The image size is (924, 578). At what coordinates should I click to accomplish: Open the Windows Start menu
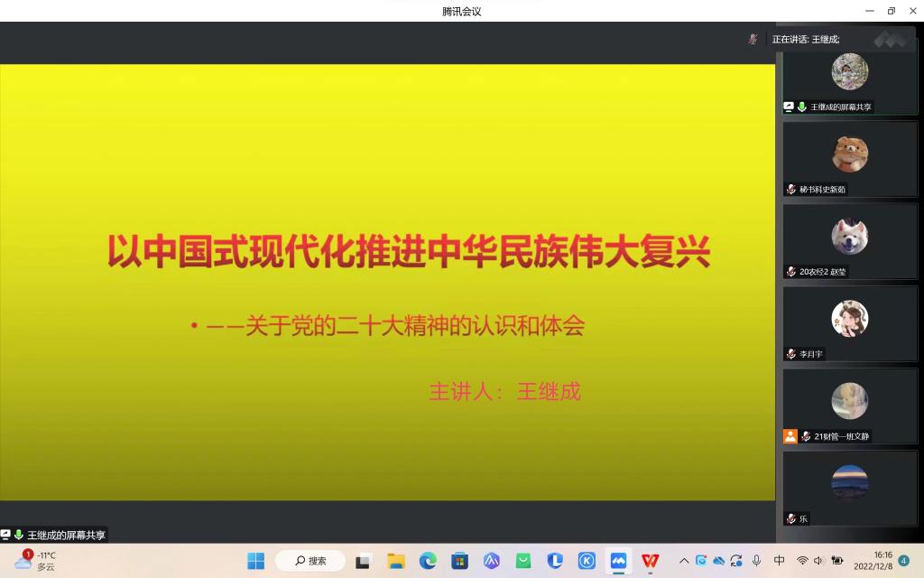(x=256, y=561)
